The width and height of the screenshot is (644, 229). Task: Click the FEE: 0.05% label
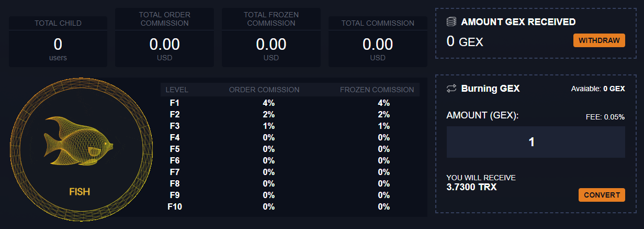pyautogui.click(x=605, y=117)
